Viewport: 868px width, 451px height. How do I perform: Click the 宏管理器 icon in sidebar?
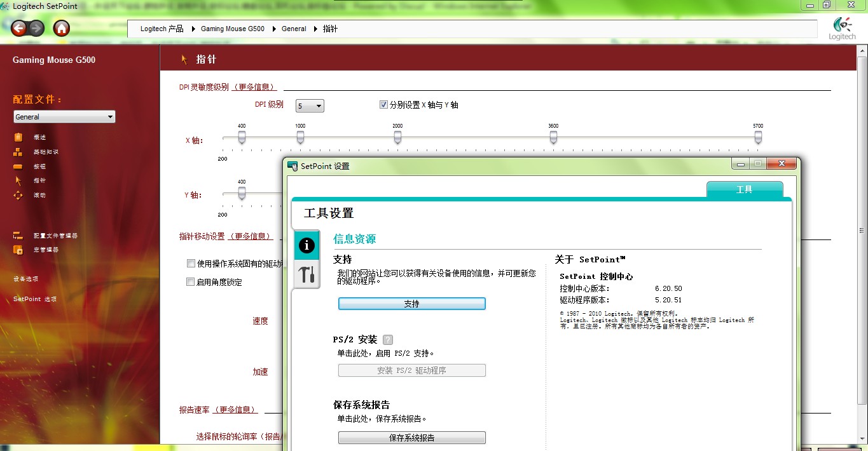(18, 250)
